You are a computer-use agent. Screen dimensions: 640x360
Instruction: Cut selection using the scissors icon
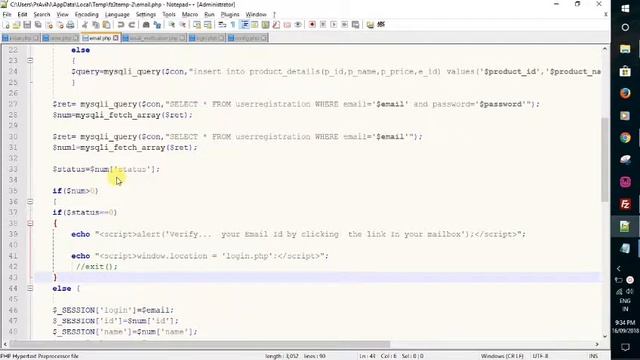point(85,25)
